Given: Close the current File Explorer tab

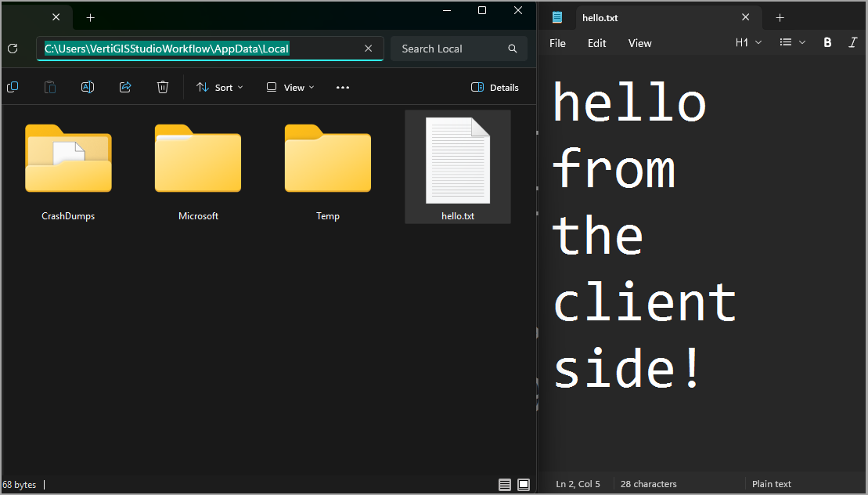Looking at the screenshot, I should click(x=56, y=18).
